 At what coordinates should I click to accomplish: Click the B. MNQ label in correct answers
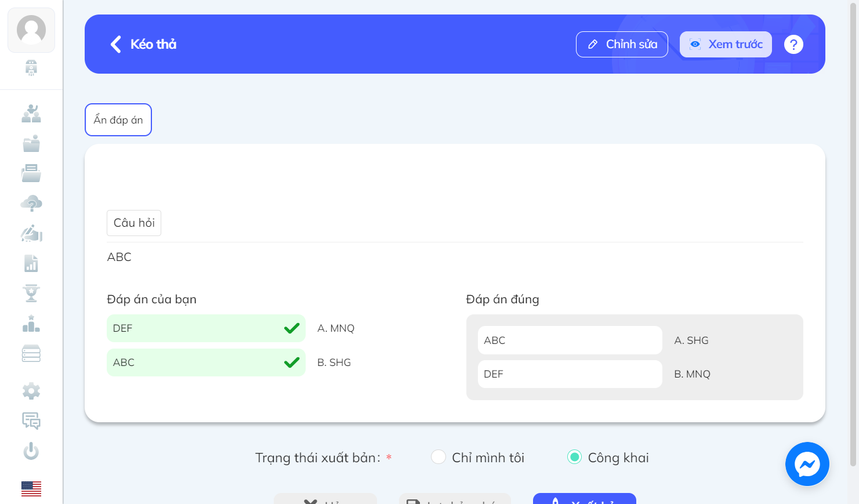(693, 374)
